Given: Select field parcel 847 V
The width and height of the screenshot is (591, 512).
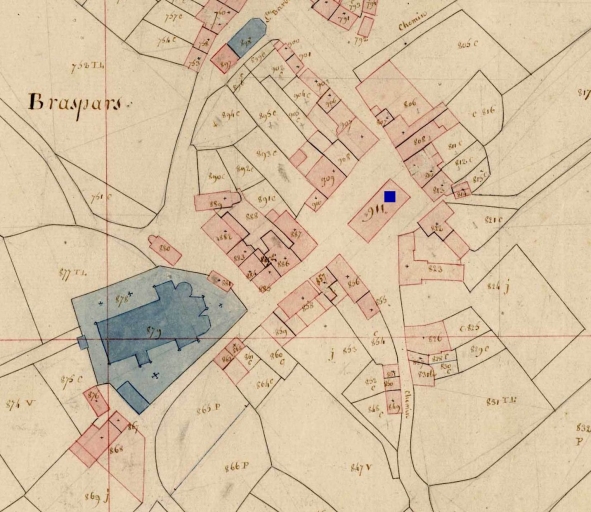Looking at the screenshot, I should [x=361, y=468].
